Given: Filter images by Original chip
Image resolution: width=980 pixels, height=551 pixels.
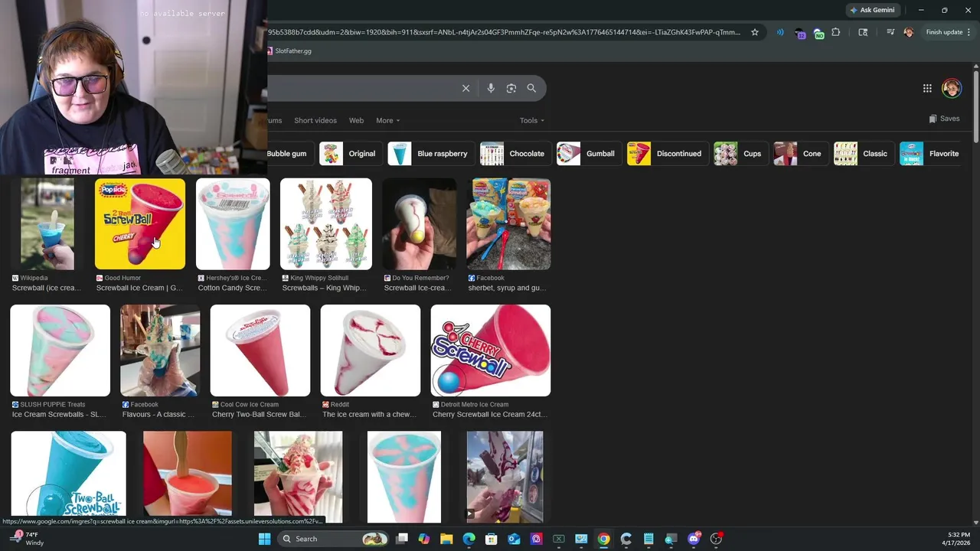Looking at the screenshot, I should click(x=350, y=154).
